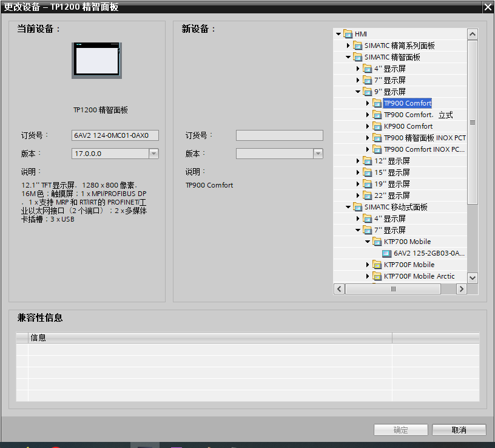Viewport: 495px width, 448px height.
Task: Click the 取消 button
Action: point(459,430)
